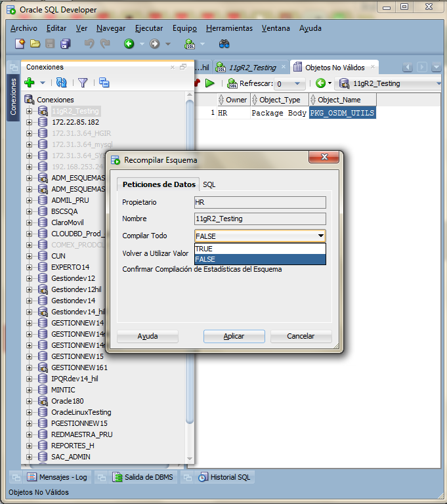The width and height of the screenshot is (447, 504).
Task: Open the Ayuda menu
Action: 310,28
